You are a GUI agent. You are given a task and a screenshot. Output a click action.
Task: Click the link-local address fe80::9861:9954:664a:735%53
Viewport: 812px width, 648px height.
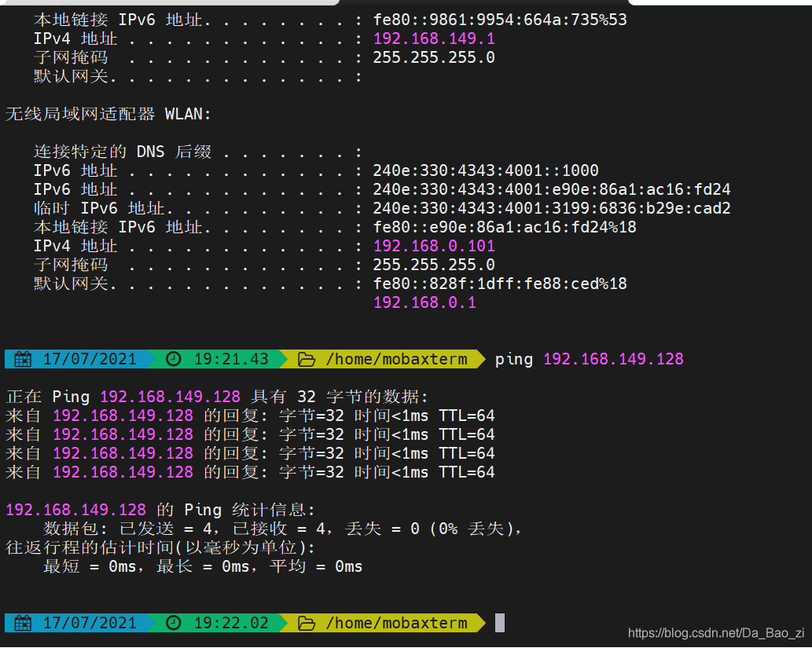500,20
